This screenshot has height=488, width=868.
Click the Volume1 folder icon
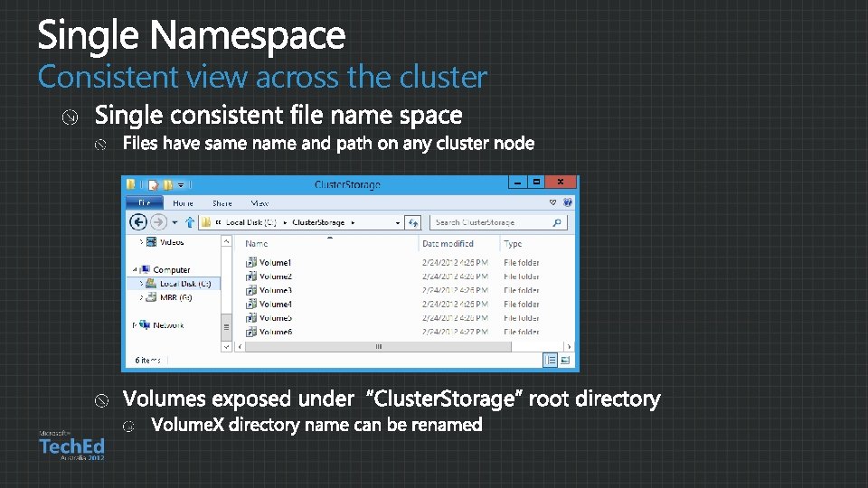pyautogui.click(x=251, y=262)
